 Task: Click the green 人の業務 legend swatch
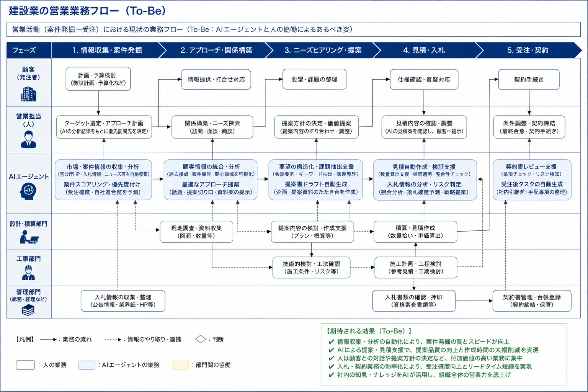25,365
